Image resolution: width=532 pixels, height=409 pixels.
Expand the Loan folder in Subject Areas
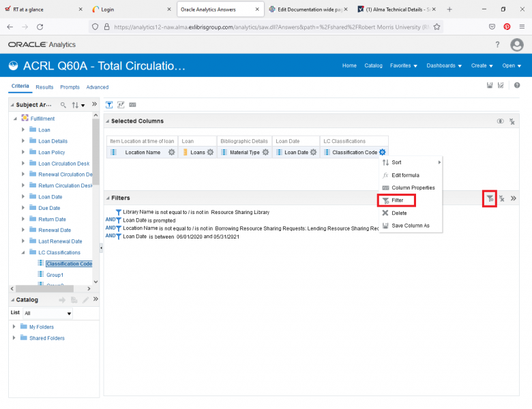(23, 130)
